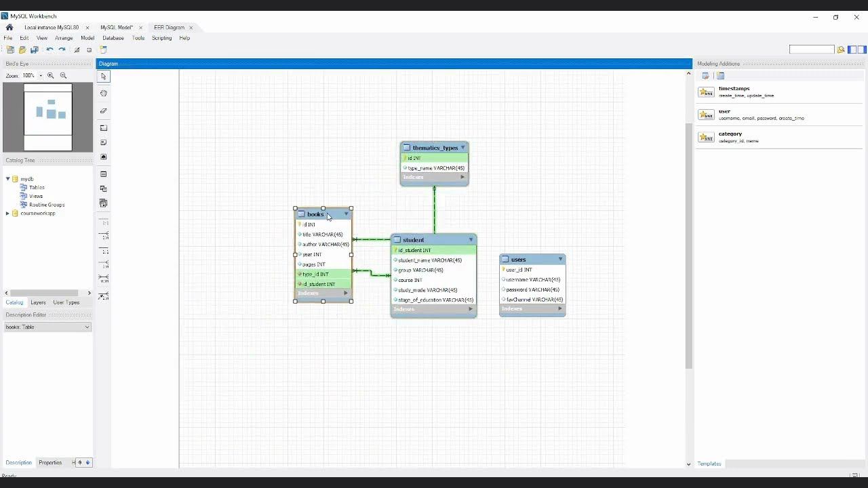Open the File menu
The height and width of the screenshot is (488, 868).
pos(8,38)
